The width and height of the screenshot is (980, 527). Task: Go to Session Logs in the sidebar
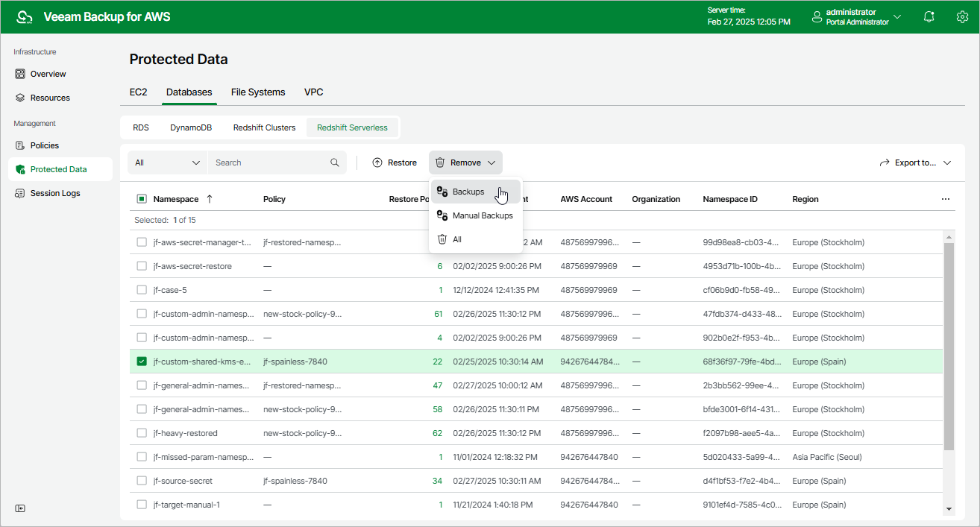click(x=54, y=193)
